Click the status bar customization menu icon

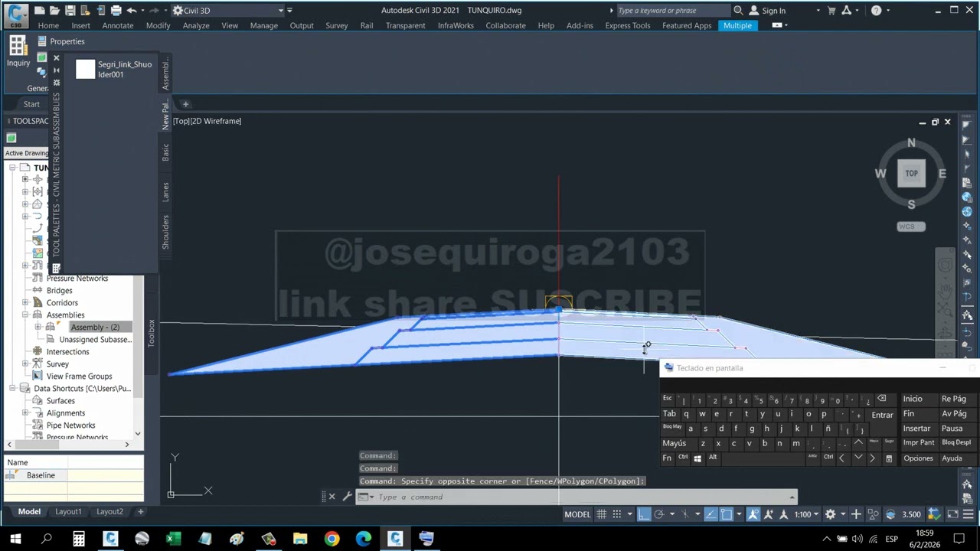pos(969,514)
